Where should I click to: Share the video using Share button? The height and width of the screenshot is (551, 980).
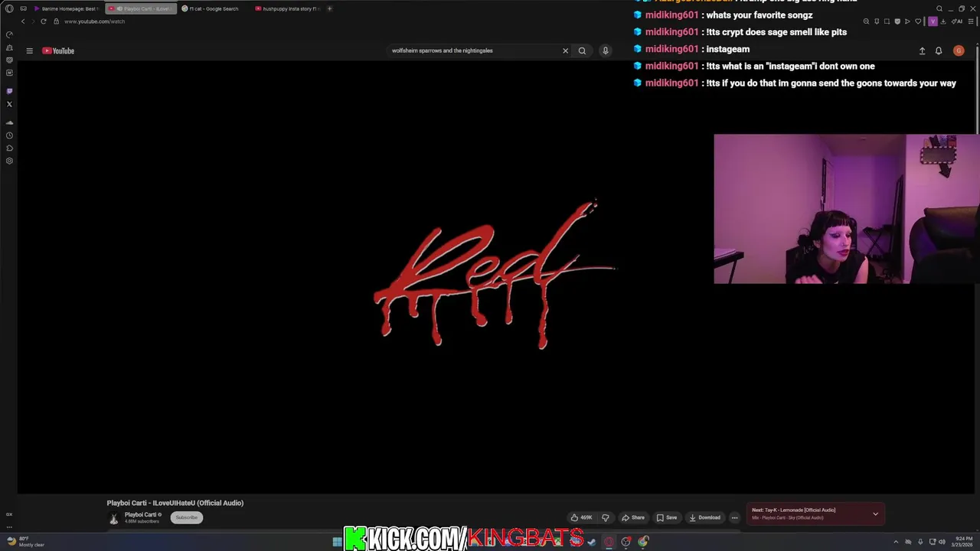(633, 517)
